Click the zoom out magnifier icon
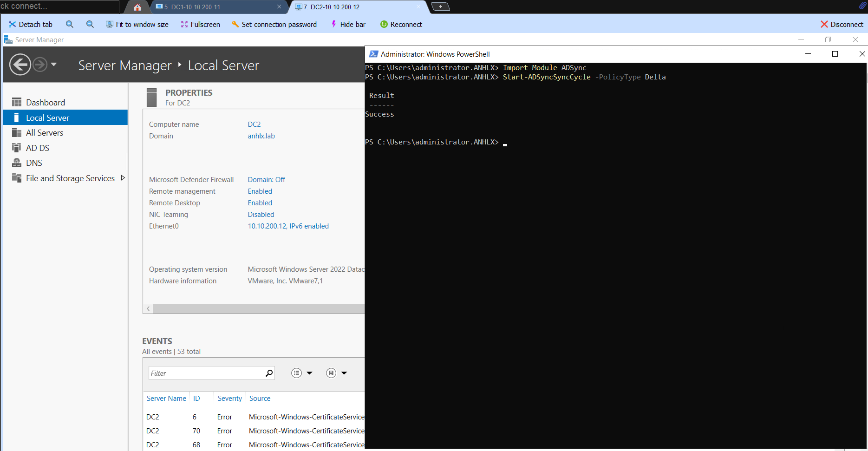The width and height of the screenshot is (868, 451). tap(90, 24)
